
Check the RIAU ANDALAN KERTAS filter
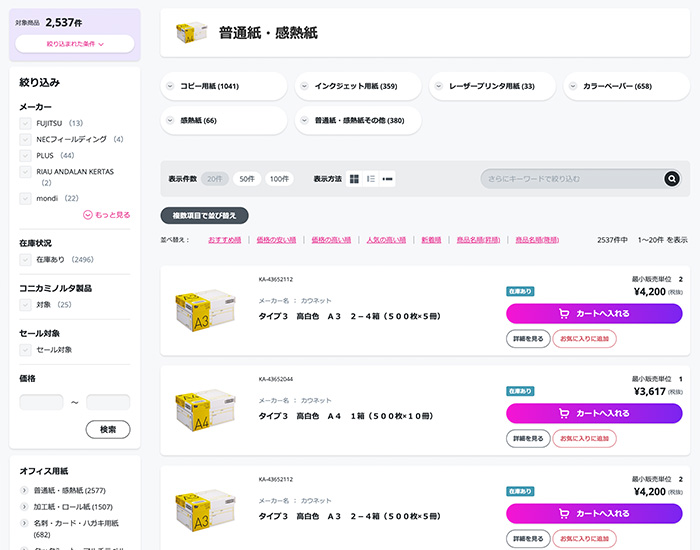[25, 171]
